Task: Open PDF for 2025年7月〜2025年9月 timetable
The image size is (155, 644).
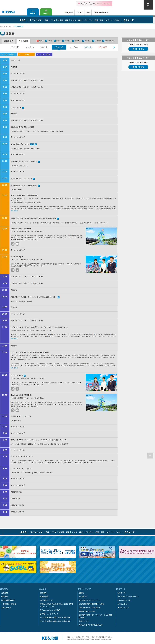Action: pyautogui.click(x=138, y=49)
